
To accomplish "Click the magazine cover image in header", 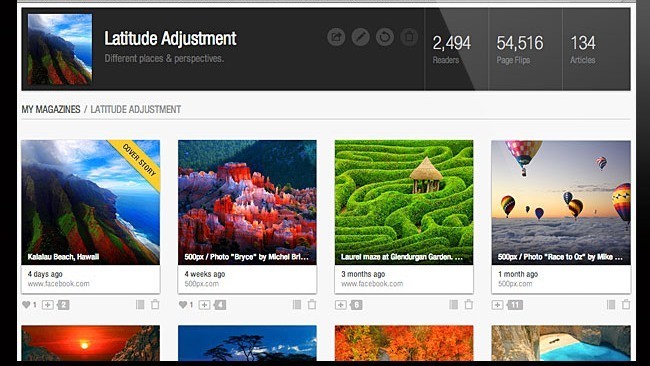I will point(60,49).
